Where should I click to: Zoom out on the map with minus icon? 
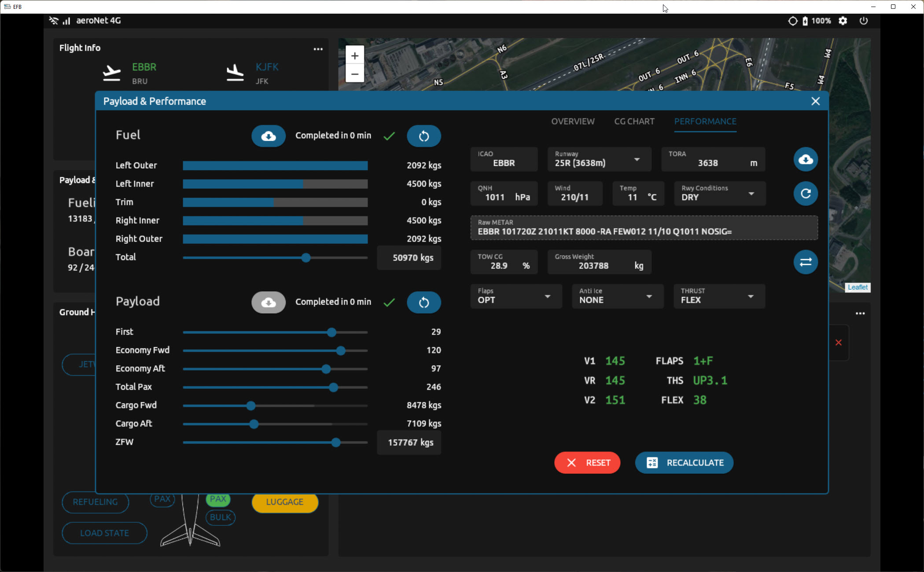[x=355, y=74]
